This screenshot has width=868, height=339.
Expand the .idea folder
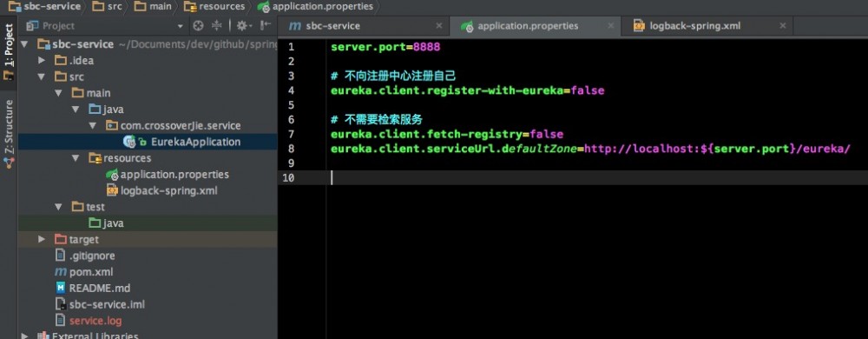(42, 60)
